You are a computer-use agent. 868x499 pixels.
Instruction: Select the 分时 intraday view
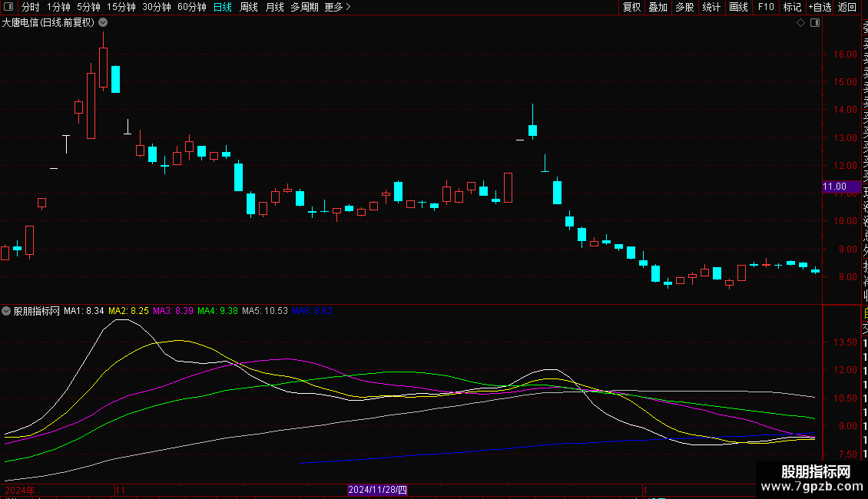click(30, 7)
